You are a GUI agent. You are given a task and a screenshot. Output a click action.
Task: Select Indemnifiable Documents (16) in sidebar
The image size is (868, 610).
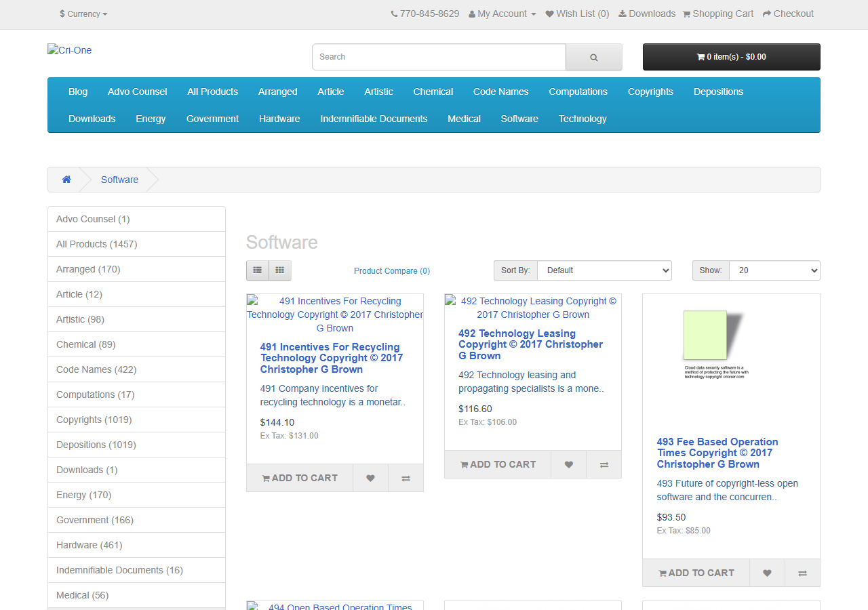(136, 570)
